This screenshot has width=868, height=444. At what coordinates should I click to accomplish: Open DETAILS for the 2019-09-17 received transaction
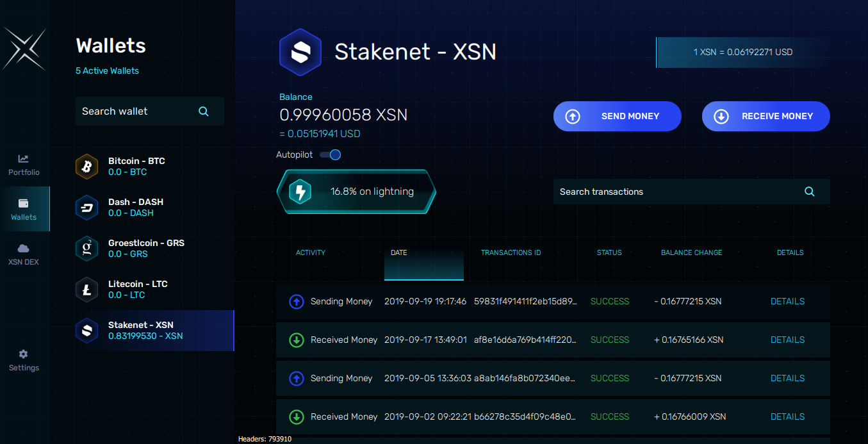tap(787, 340)
